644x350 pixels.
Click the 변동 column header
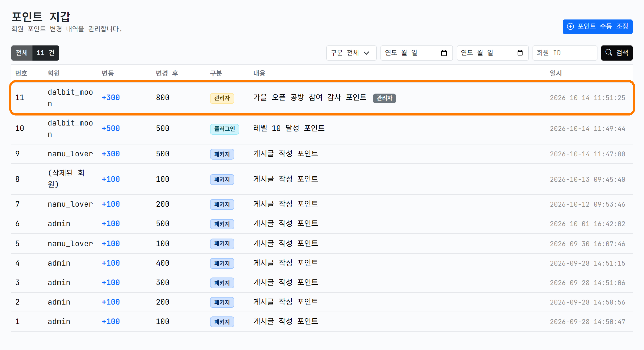[x=108, y=73]
